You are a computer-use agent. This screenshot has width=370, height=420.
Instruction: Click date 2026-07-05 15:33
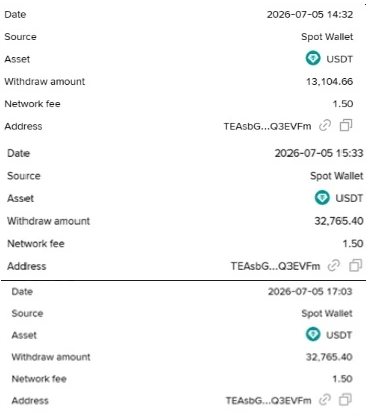click(x=319, y=153)
